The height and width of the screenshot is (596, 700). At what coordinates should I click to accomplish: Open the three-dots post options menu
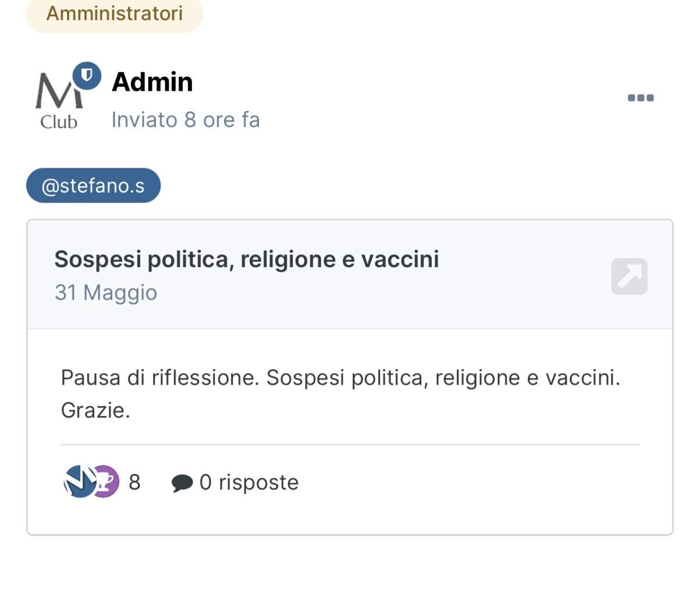[x=641, y=98]
